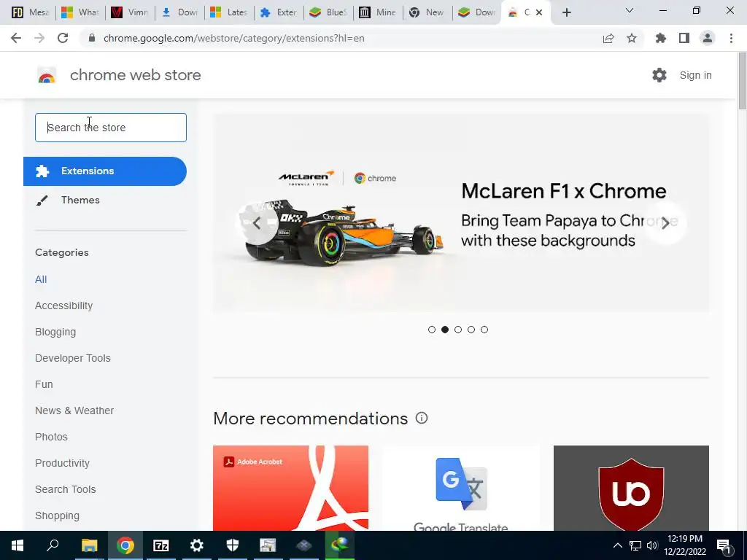Share this page via share icon

tap(608, 38)
